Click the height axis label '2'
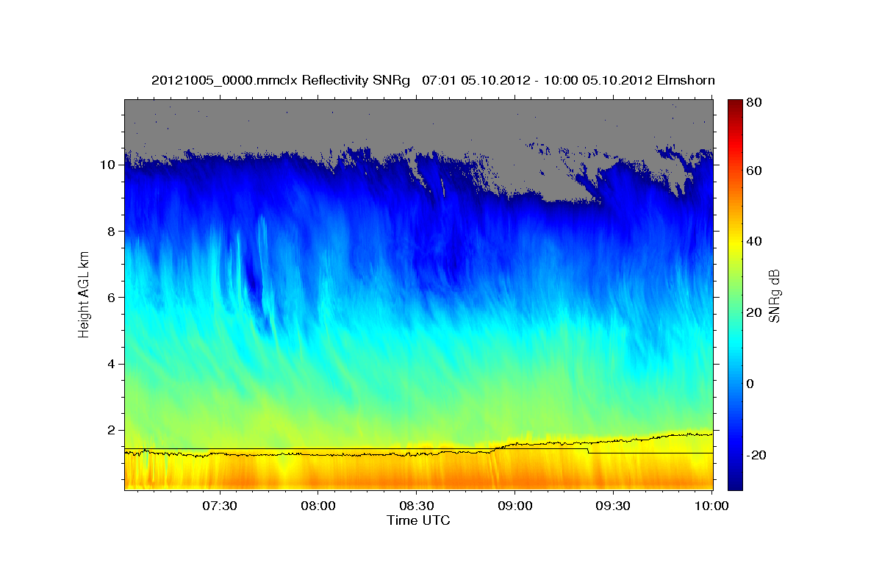This screenshot has height=588, width=882. point(111,430)
